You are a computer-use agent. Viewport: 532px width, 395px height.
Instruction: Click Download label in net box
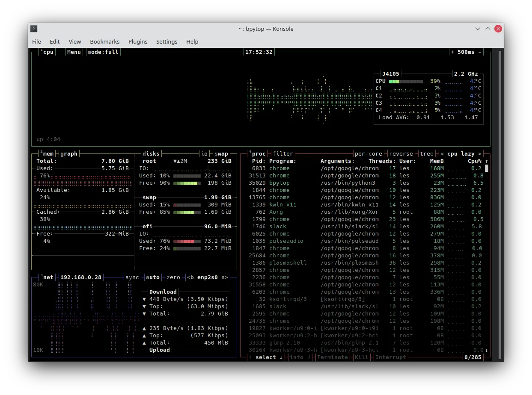(x=163, y=292)
